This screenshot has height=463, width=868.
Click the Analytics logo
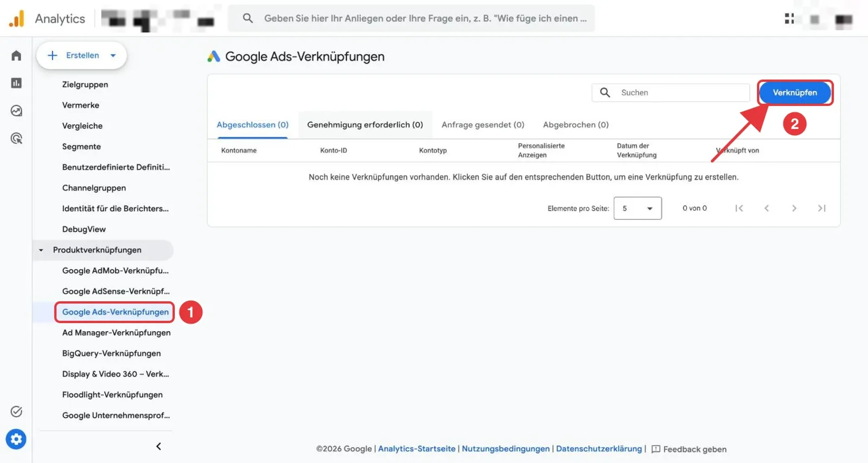click(17, 18)
